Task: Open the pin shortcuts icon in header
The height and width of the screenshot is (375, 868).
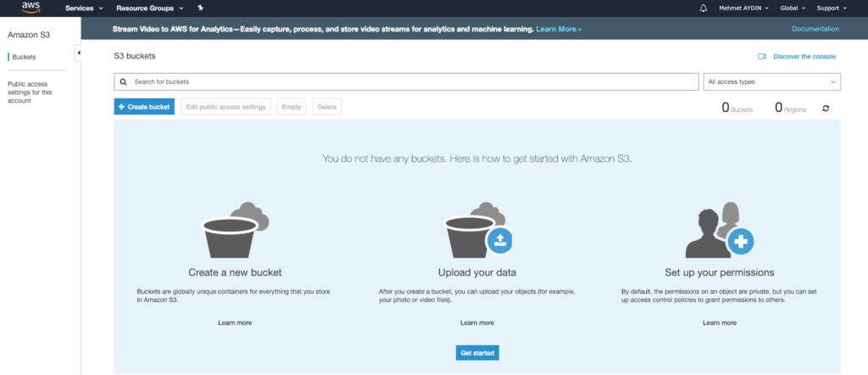Action: [200, 8]
